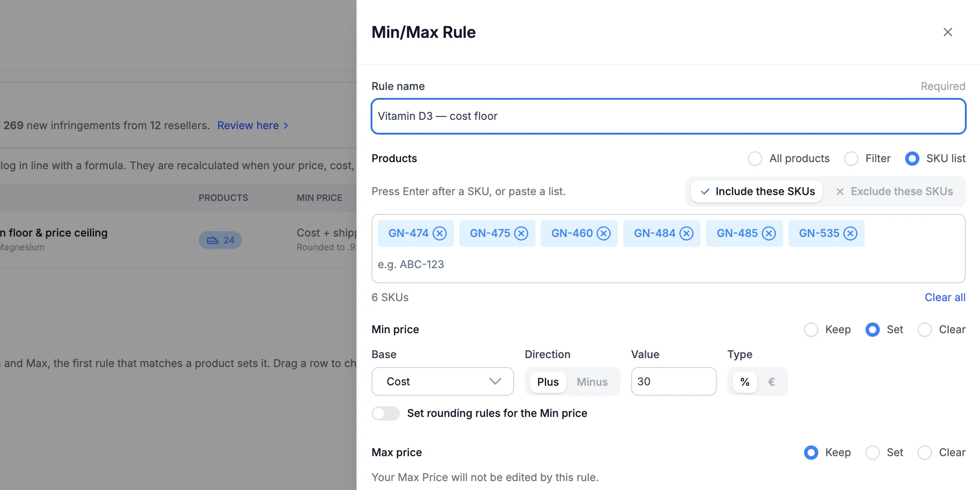Remove GN-484 from included SKUs

[686, 233]
